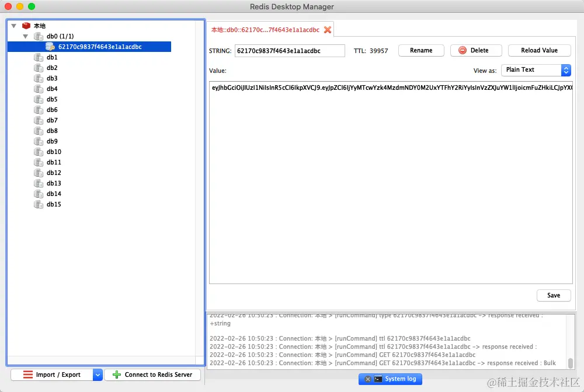Click the db14 database icon
The height and width of the screenshot is (392, 584).
(39, 194)
